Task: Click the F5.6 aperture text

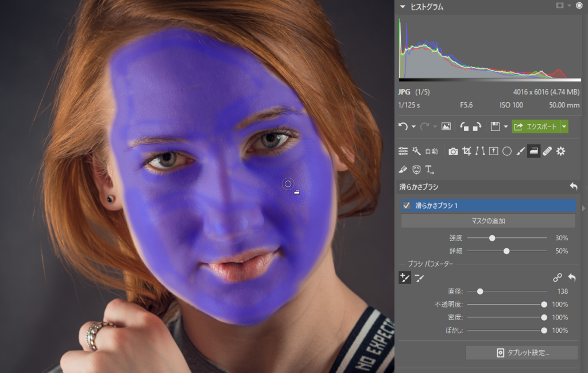Action: (466, 105)
